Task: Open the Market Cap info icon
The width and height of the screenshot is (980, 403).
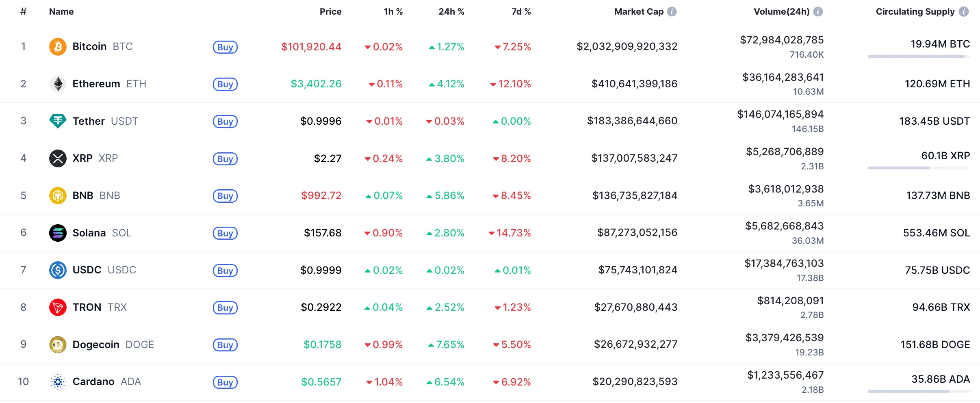Action: point(672,12)
